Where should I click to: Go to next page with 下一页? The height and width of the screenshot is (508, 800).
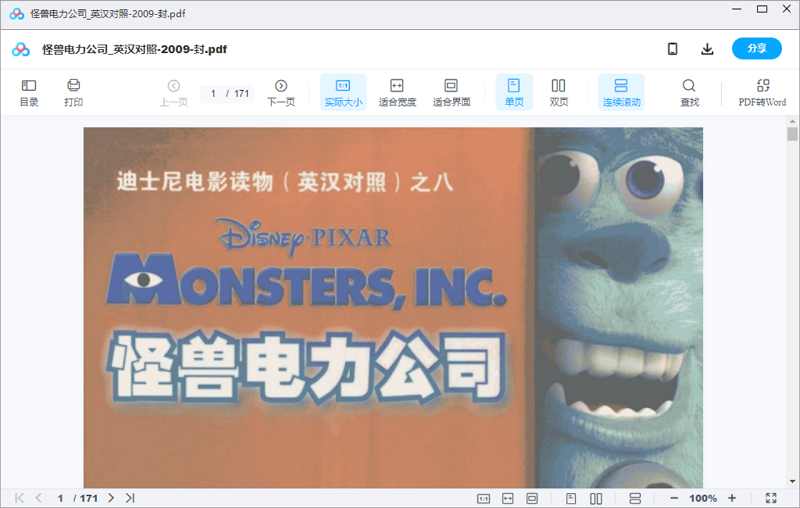tap(281, 92)
